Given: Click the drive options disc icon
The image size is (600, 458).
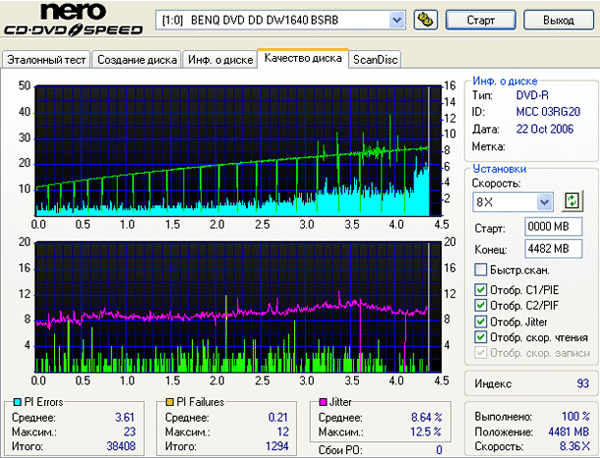Looking at the screenshot, I should coord(426,20).
